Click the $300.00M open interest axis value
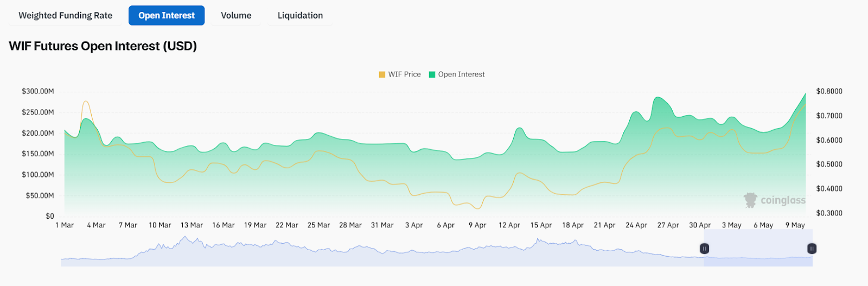868x286 pixels. click(38, 91)
